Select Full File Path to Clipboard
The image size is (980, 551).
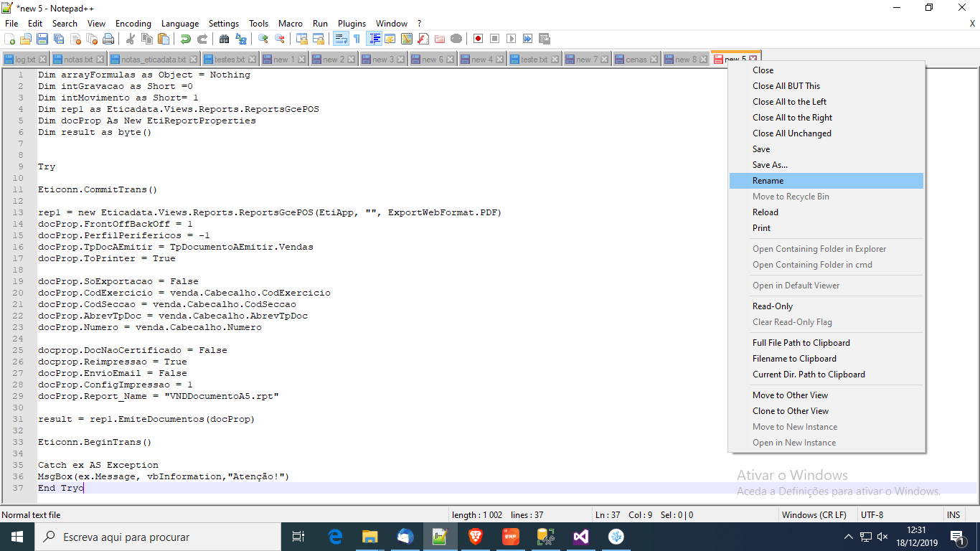pyautogui.click(x=826, y=343)
